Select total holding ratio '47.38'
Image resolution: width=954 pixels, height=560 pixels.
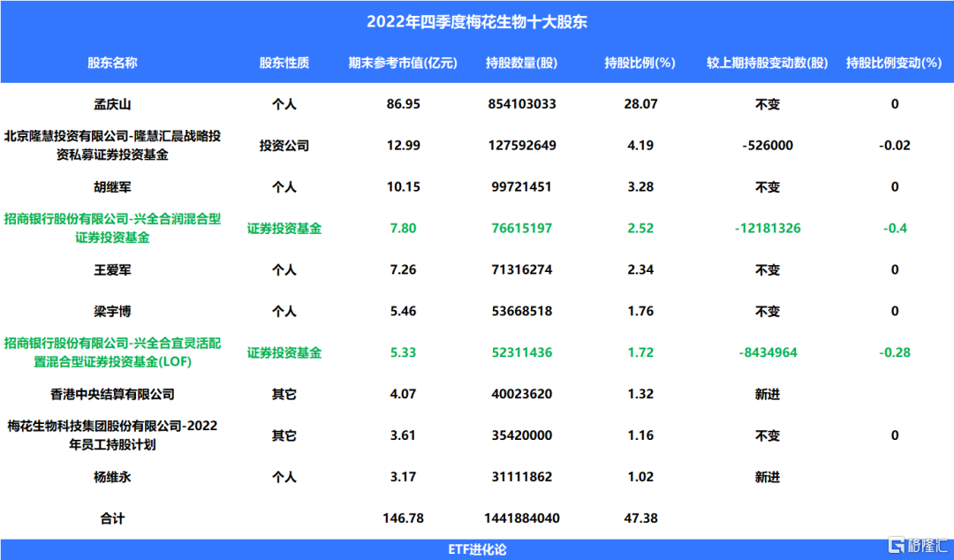pos(640,518)
